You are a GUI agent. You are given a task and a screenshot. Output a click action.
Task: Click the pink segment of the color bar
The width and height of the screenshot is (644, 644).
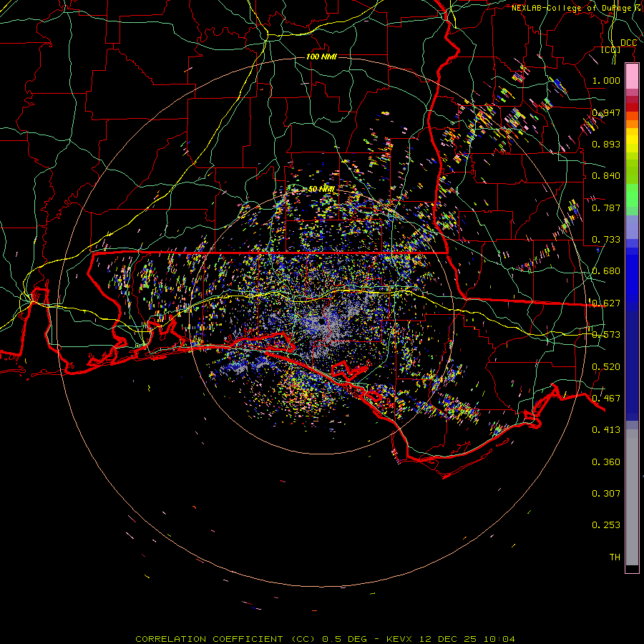click(632, 77)
